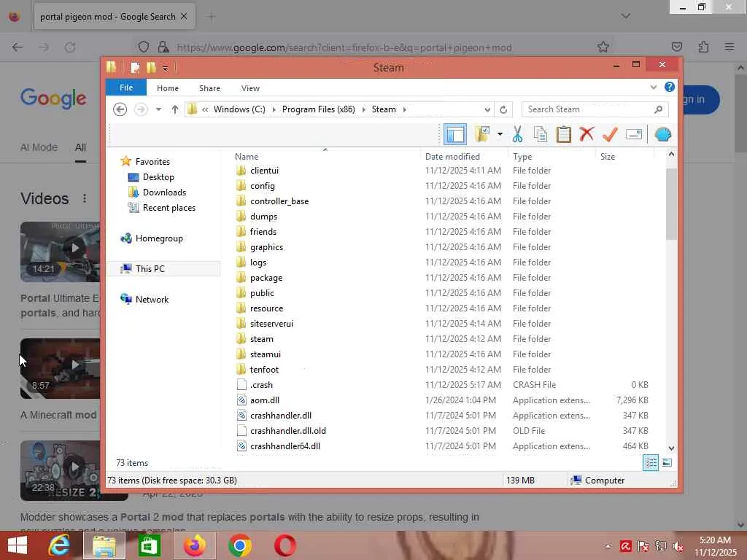Expand the dropdown arrow beside folder options icon
Screen dimensions: 747x560
tap(500, 135)
